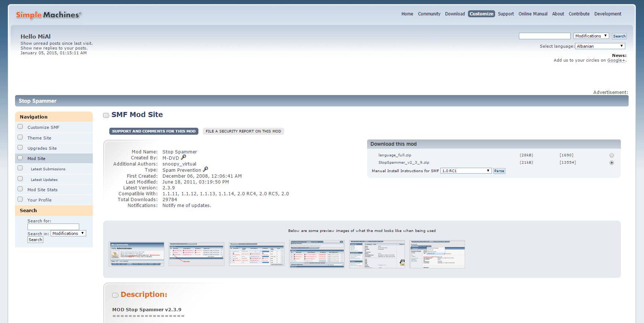Select the language_full.zip radio button
The width and height of the screenshot is (644, 323).
coord(611,155)
